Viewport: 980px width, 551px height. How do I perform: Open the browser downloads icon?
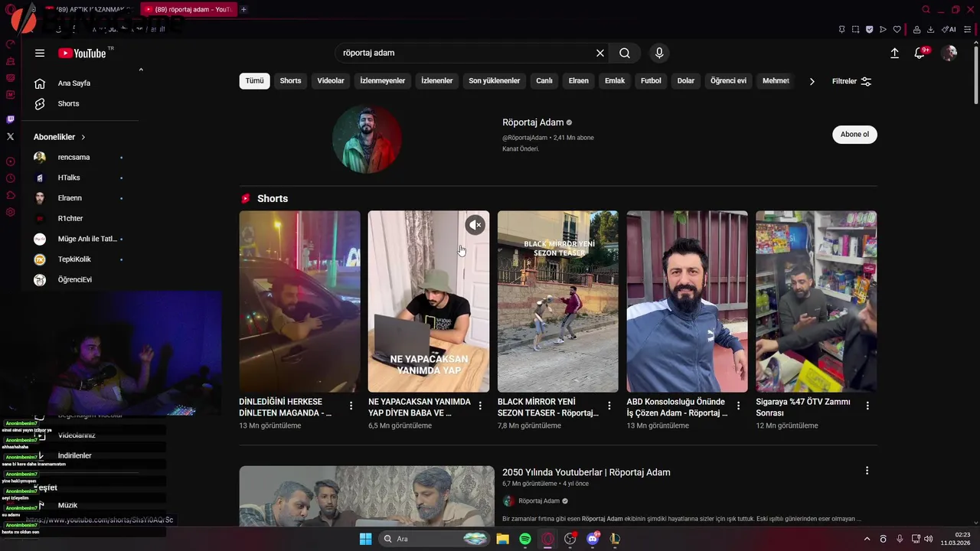click(x=930, y=29)
